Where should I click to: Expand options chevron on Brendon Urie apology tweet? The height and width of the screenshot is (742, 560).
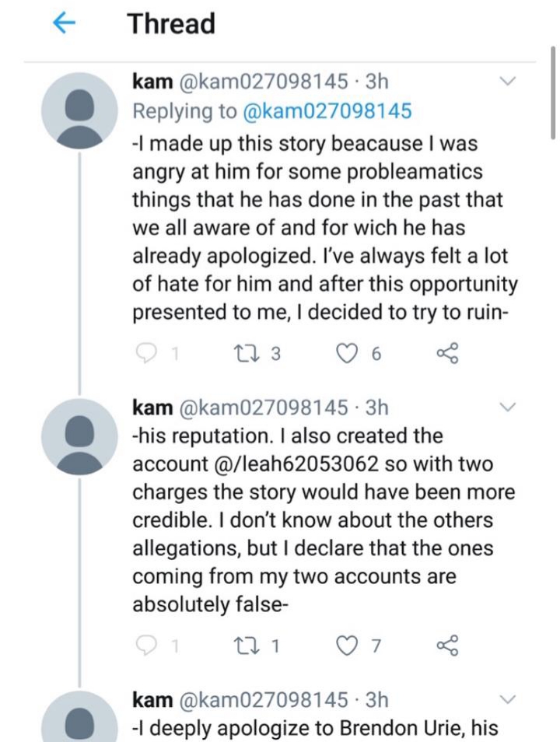click(507, 698)
